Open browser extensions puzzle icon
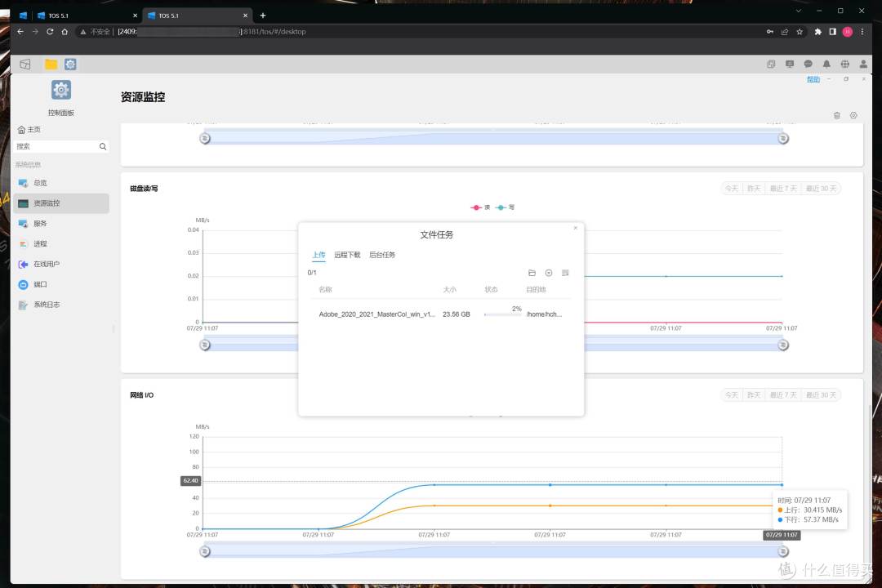The height and width of the screenshot is (588, 882). 817,32
